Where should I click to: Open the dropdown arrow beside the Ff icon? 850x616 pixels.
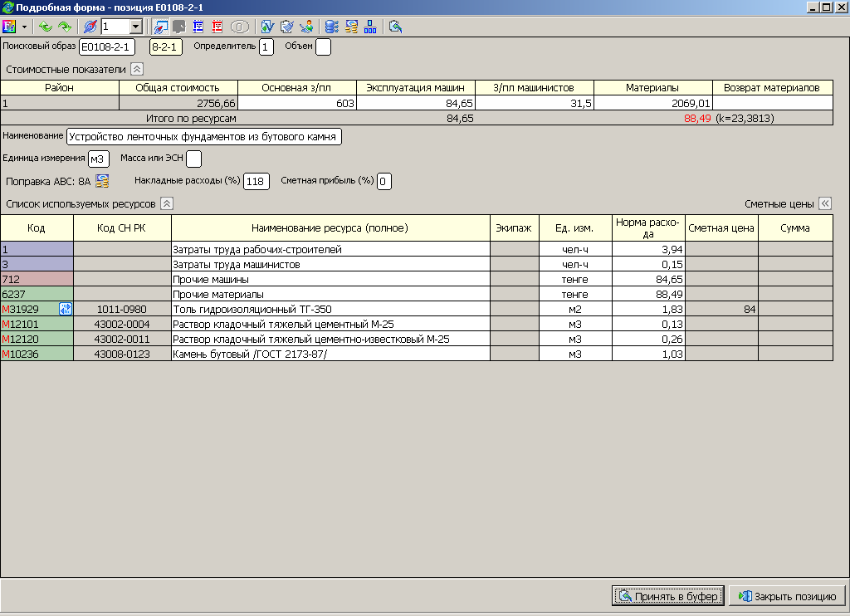coord(24,26)
